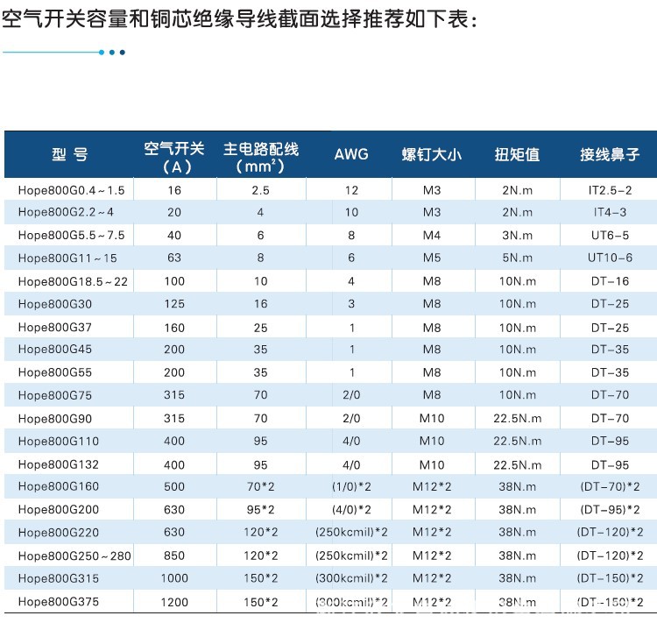
Task: Click the Hope800G250~280 model cell
Action: pos(74,555)
